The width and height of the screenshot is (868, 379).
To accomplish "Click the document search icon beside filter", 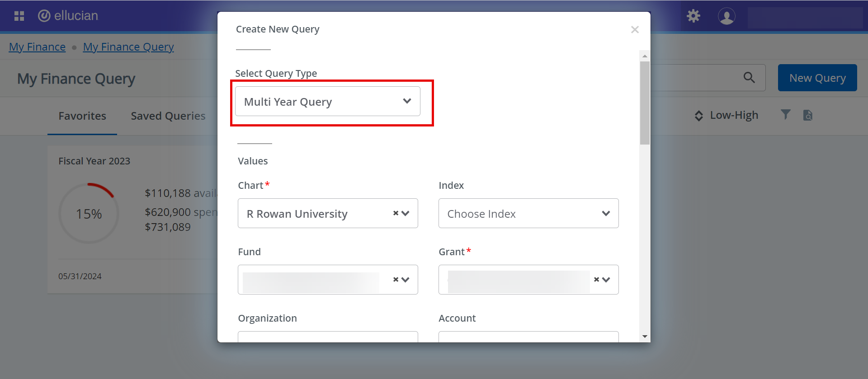I will (808, 115).
